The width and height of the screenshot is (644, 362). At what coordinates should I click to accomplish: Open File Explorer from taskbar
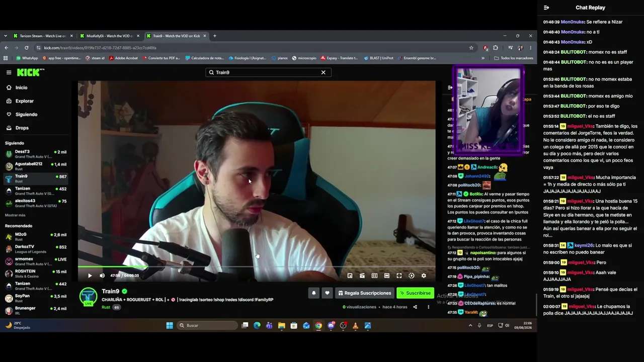282,325
